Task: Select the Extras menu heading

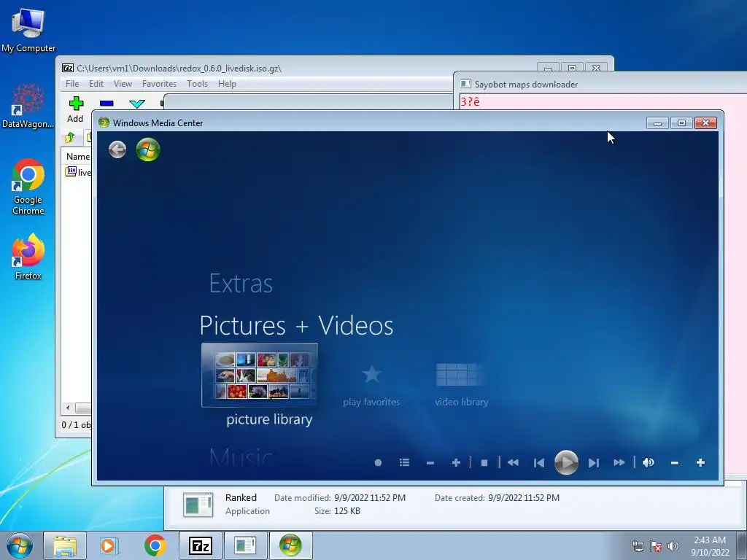Action: point(241,284)
